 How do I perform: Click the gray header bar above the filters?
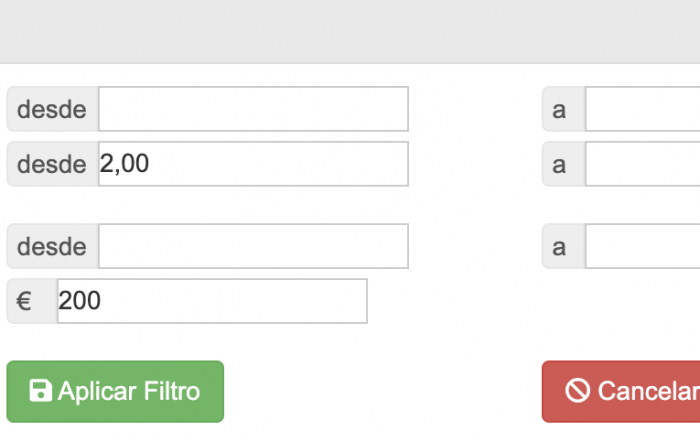click(350, 31)
